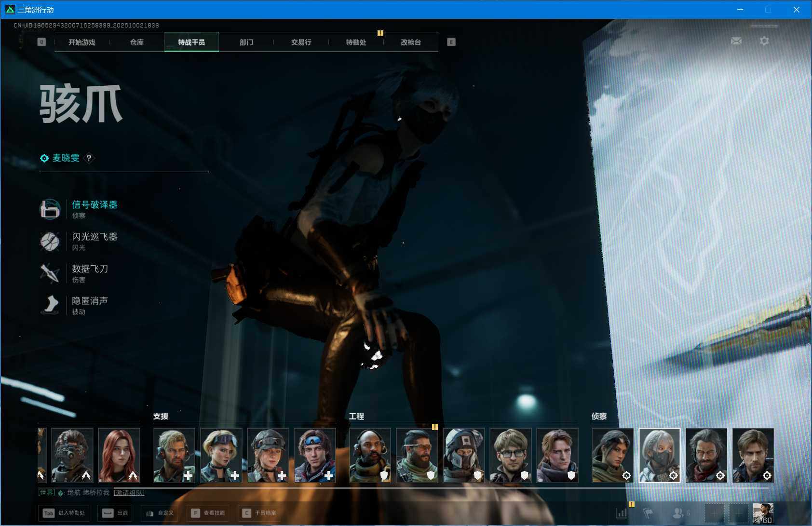The image size is (812, 526).
Task: Select the 隐匿消声 passive skill icon
Action: click(50, 305)
